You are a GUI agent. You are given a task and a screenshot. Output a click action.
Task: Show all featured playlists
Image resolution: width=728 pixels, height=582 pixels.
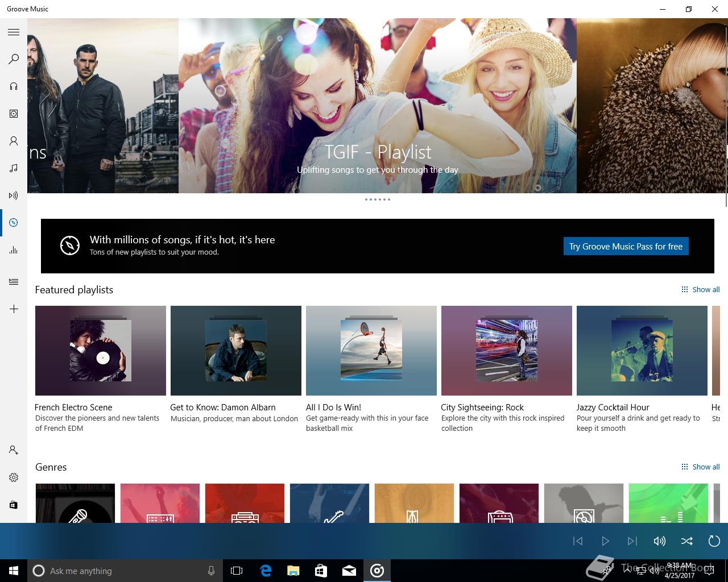point(700,289)
